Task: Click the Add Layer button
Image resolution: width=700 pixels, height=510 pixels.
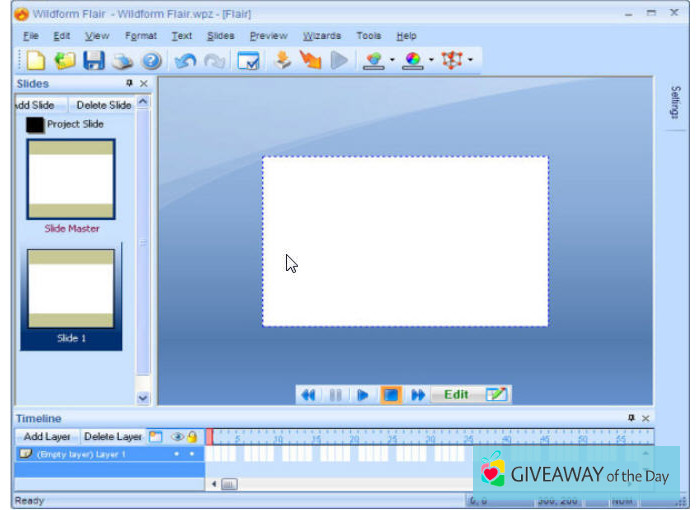Action: [47, 436]
